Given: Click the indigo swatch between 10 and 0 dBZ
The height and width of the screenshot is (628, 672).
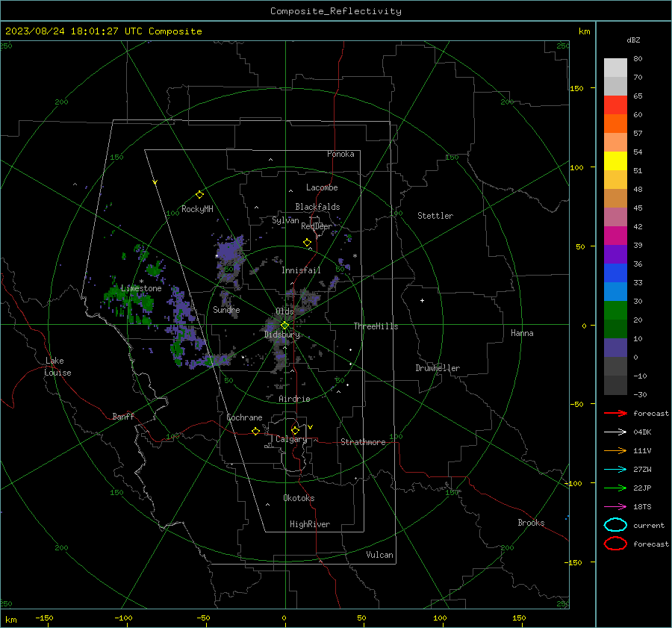Looking at the screenshot, I should pyautogui.click(x=615, y=348).
